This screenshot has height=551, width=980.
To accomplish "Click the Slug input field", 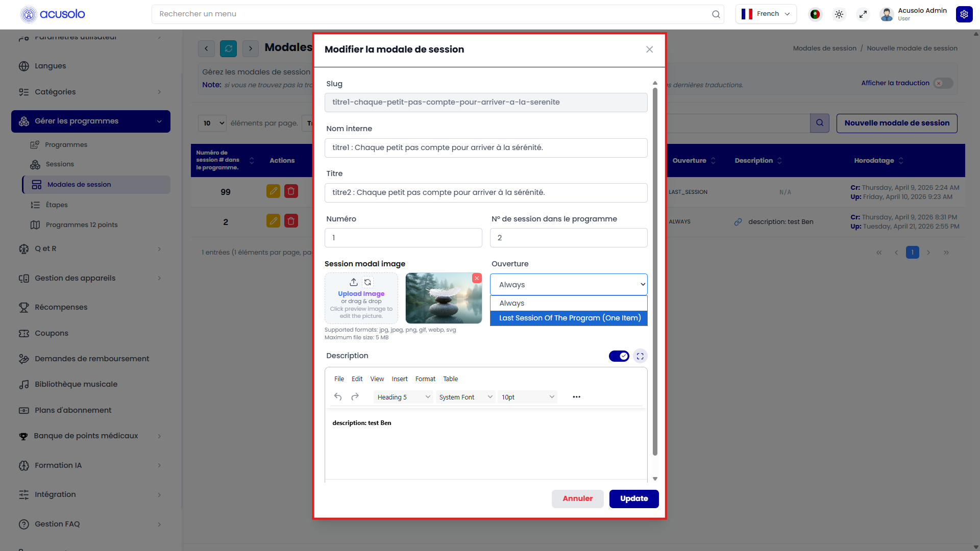I will (x=486, y=103).
